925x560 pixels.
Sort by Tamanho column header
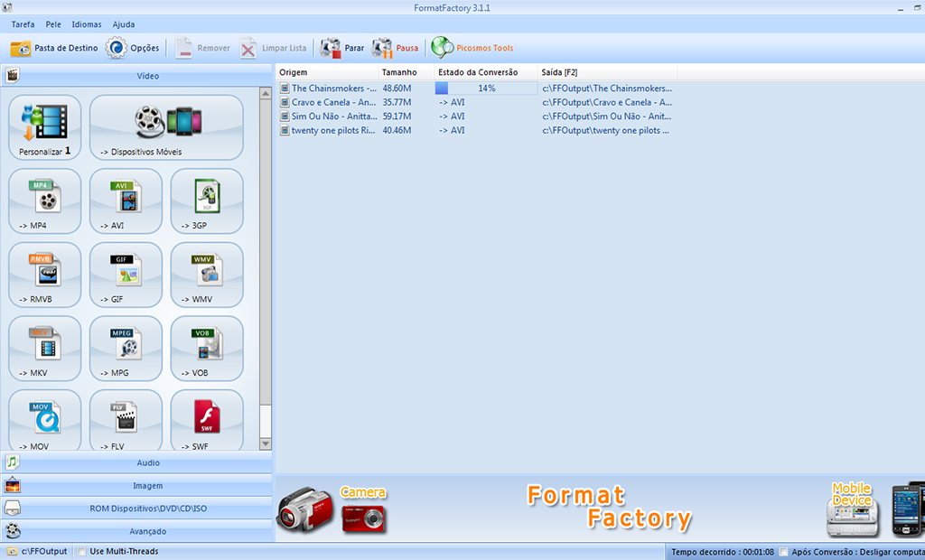tap(406, 72)
